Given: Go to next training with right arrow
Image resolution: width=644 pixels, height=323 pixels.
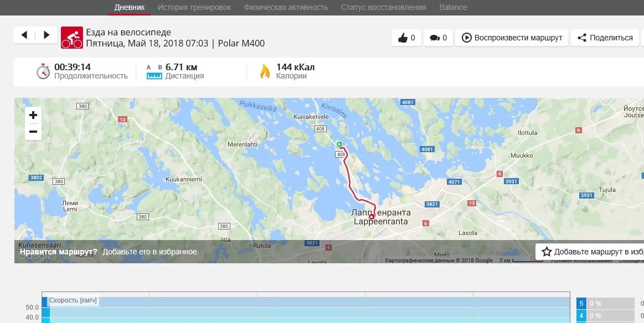Looking at the screenshot, I should [47, 35].
